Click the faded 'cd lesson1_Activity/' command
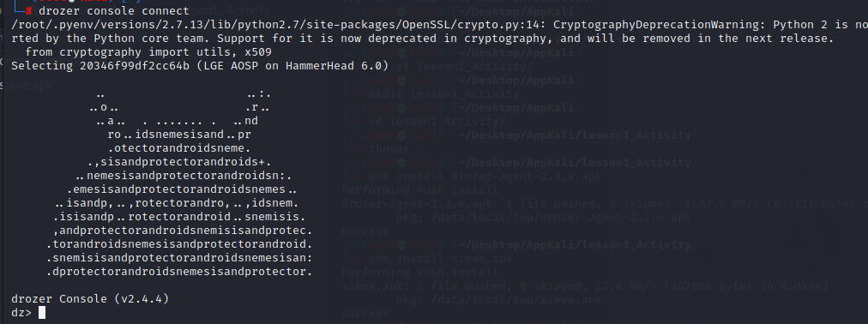 click(x=437, y=122)
